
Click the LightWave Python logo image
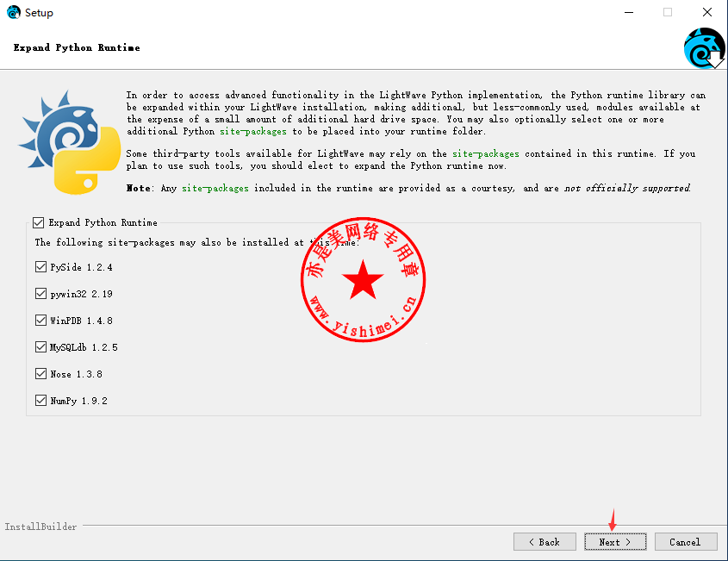[x=70, y=142]
